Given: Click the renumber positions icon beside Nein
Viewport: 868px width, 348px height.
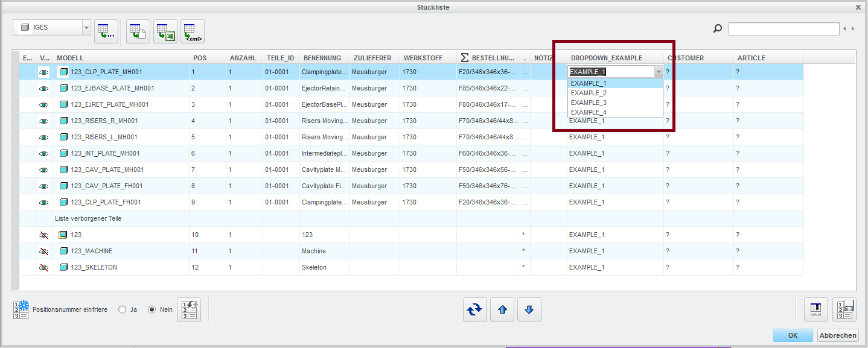Looking at the screenshot, I should (x=188, y=309).
